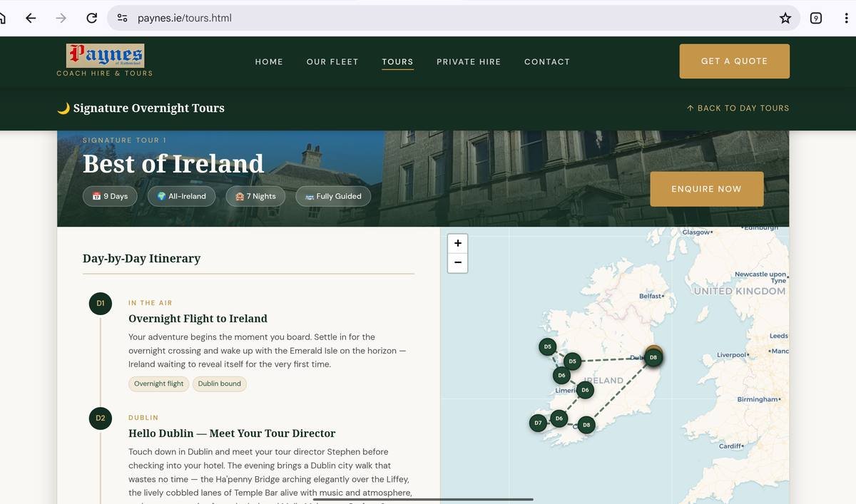Click the GET A QUOTE button

coord(735,61)
